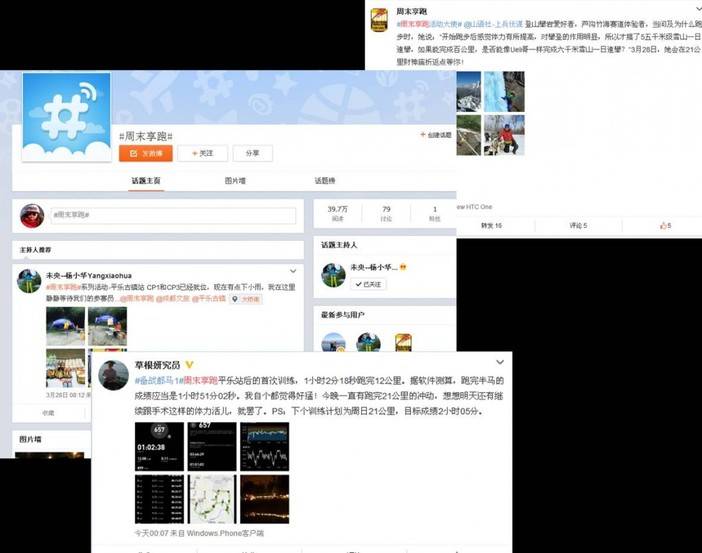Open lap splits list screenshot thumbnail

click(159, 499)
